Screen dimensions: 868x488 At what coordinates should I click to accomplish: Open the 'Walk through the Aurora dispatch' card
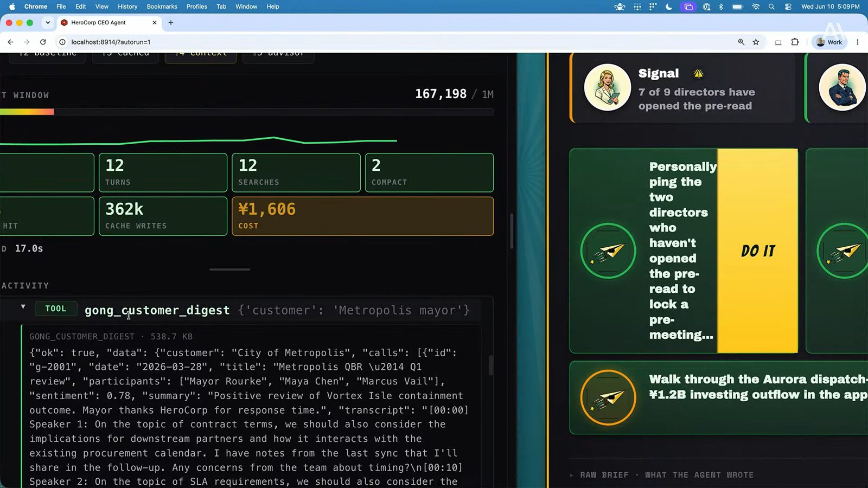click(719, 397)
